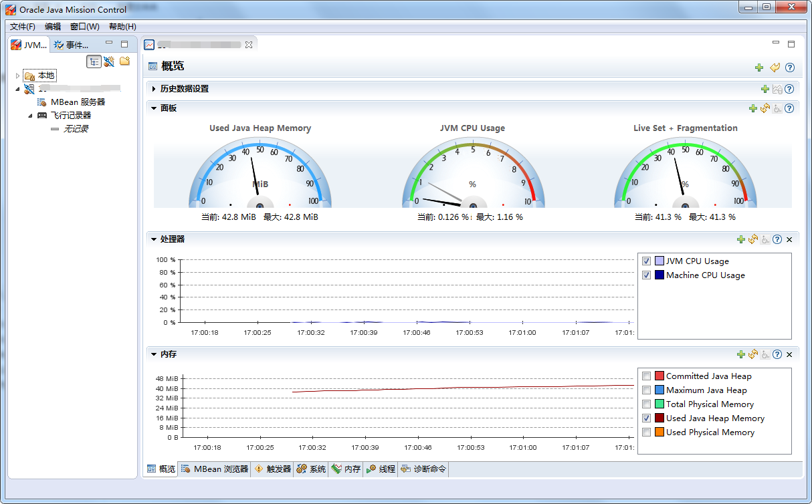Remove the 内存 chart section
The height and width of the screenshot is (504, 812).
click(789, 354)
